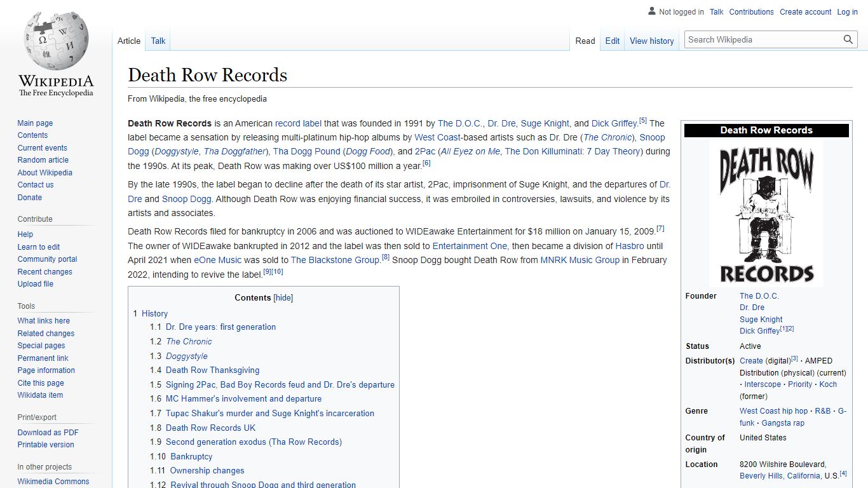868x488 pixels.
Task: Open The Blackstone Group link
Action: 335,260
